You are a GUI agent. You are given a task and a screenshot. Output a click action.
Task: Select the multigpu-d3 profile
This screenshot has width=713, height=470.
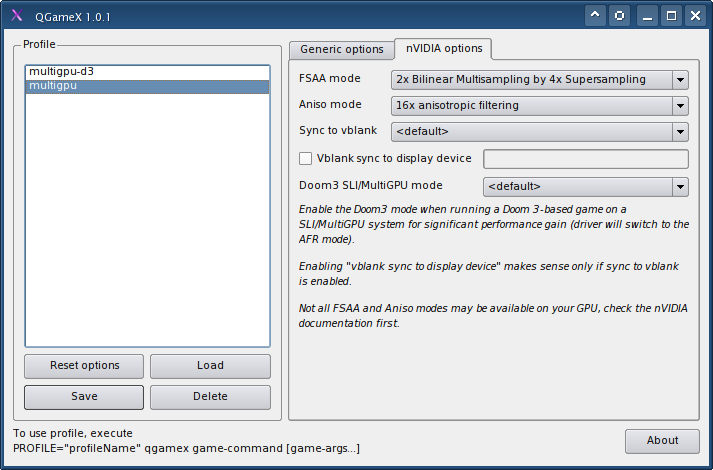click(147, 72)
